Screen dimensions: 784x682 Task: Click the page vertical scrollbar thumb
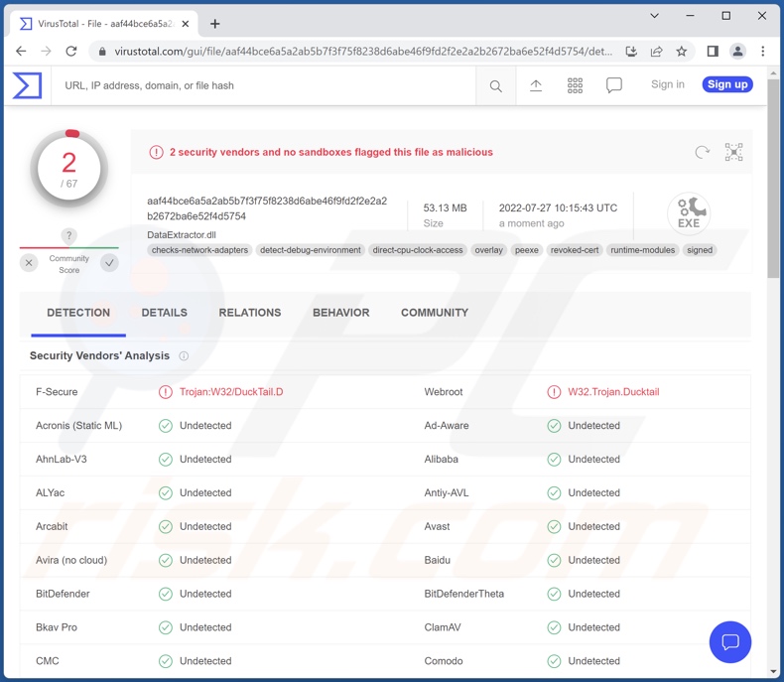point(773,178)
